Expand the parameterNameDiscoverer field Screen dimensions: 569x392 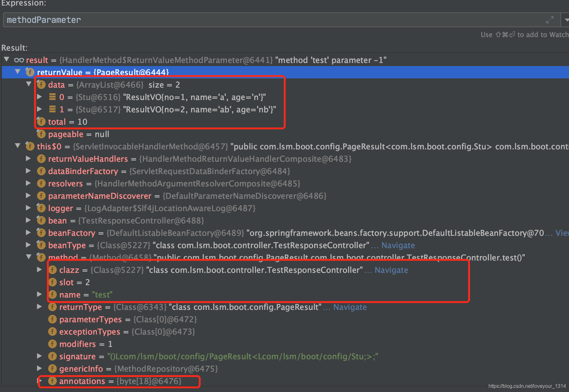(x=28, y=195)
